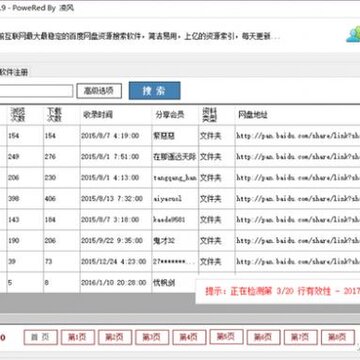This screenshot has width=360, height=360.
Task: Open the 软件注册 tab
Action: tap(14, 72)
